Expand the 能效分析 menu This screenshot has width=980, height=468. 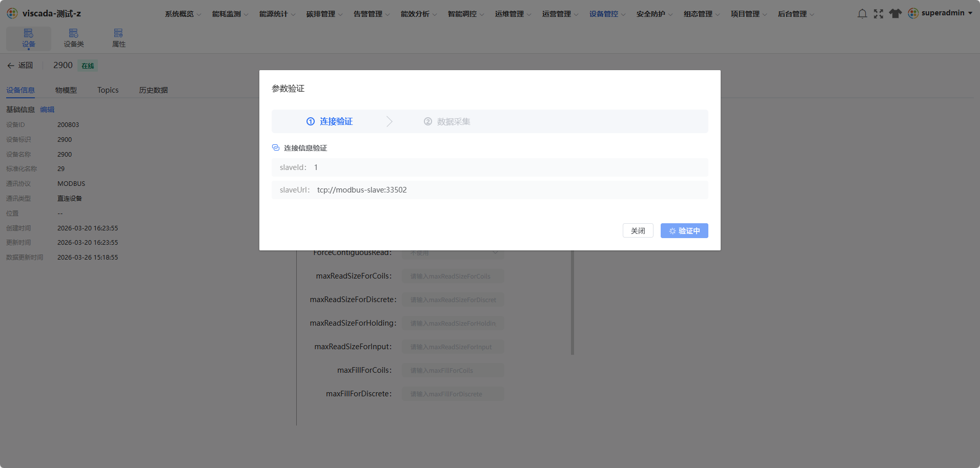tap(419, 14)
